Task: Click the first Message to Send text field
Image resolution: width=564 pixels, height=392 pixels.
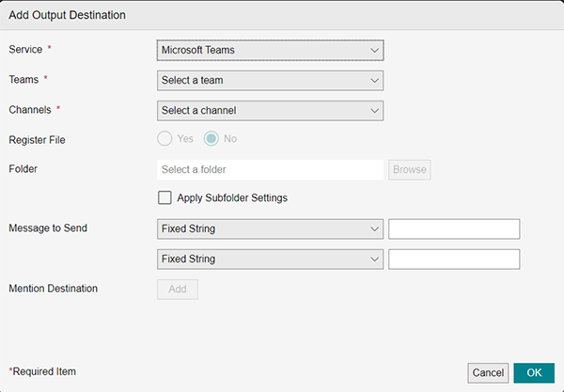Action: tap(454, 228)
